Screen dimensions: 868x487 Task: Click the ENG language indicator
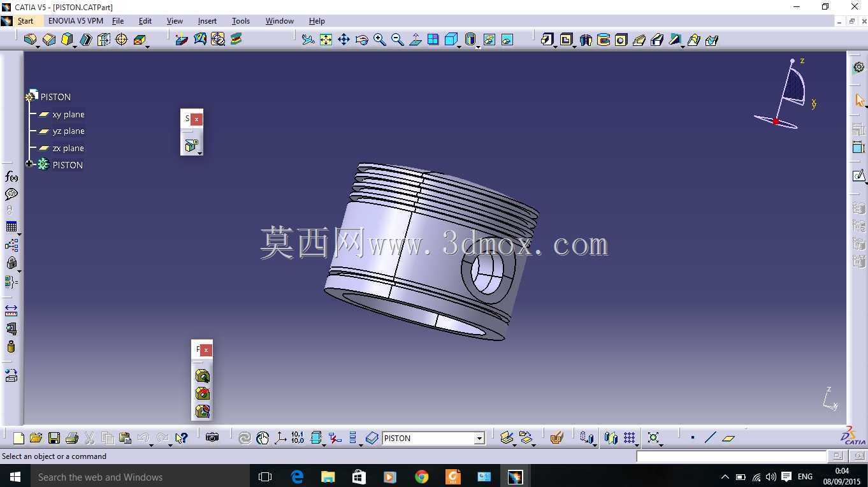point(805,477)
